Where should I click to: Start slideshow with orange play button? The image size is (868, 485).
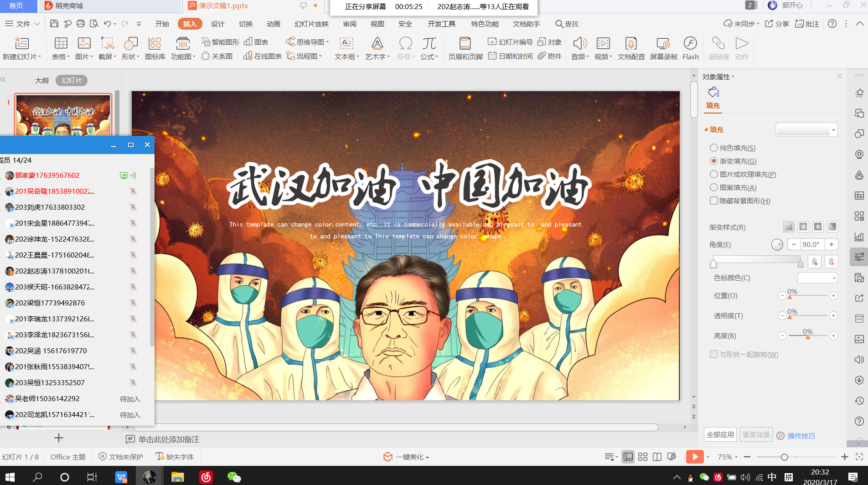tap(694, 457)
